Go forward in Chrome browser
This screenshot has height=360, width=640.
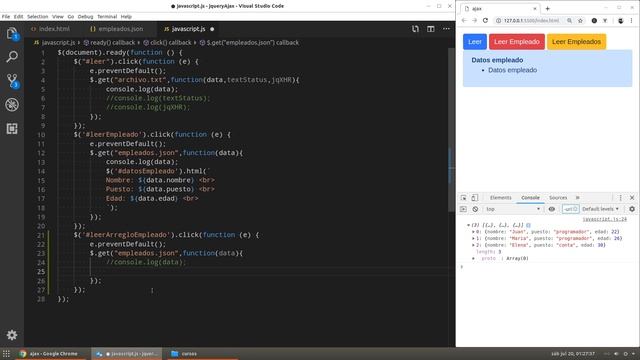pos(474,20)
